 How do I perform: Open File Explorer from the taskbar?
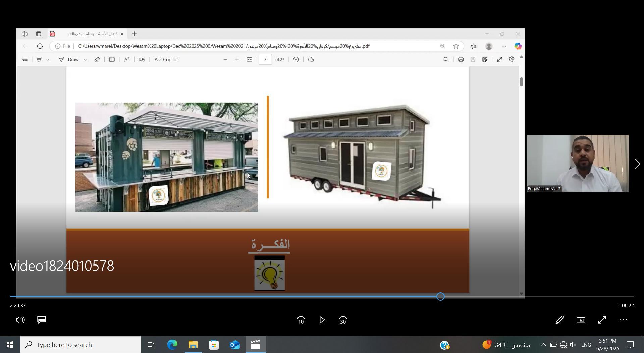coord(193,345)
